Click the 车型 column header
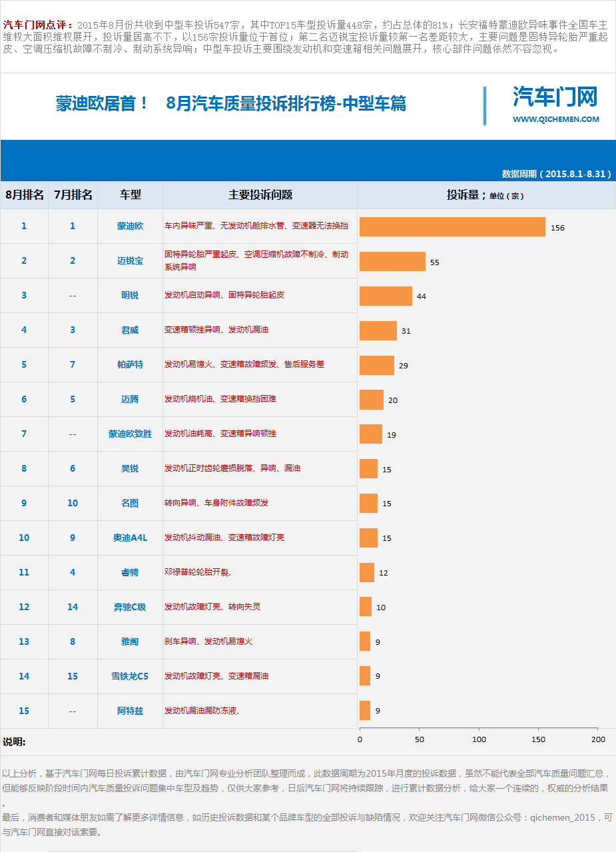616x852 pixels. pyautogui.click(x=131, y=195)
